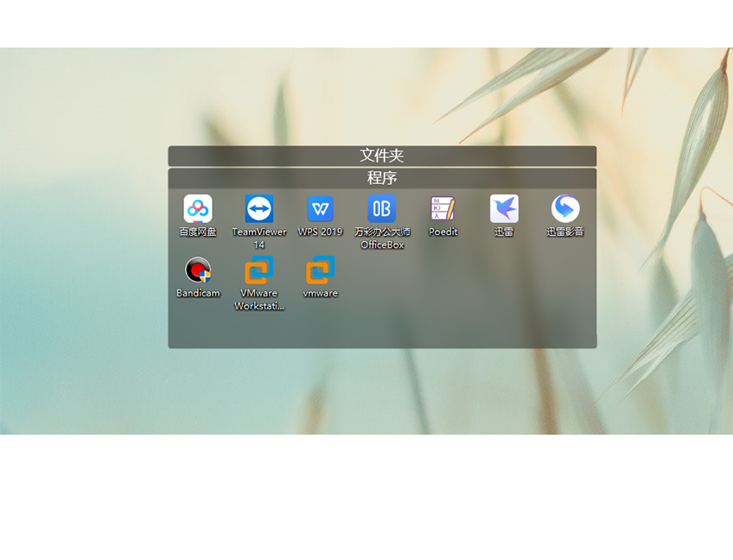Select the '迅雷影音' text label

(x=565, y=232)
